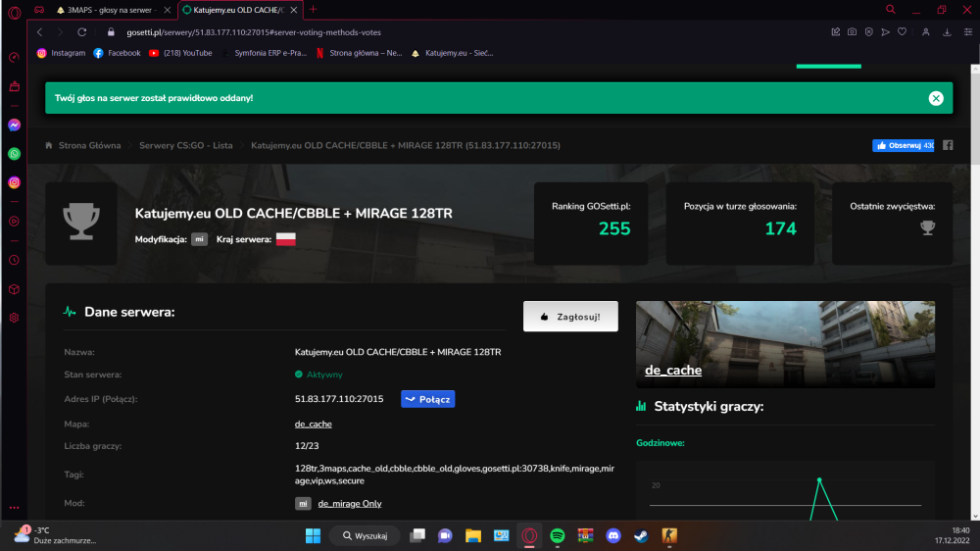Open the (218) YouTube bookmark
Image resolution: width=980 pixels, height=551 pixels.
coord(180,53)
